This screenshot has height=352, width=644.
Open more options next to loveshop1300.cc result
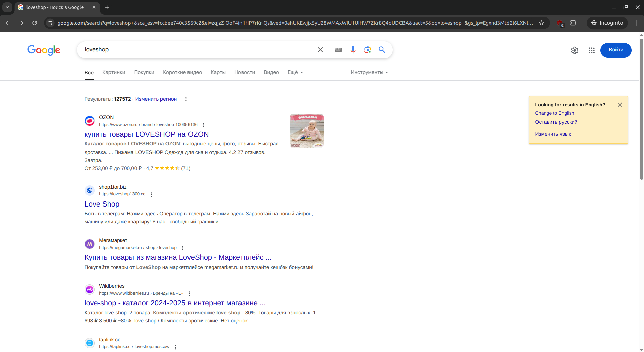[x=152, y=194]
